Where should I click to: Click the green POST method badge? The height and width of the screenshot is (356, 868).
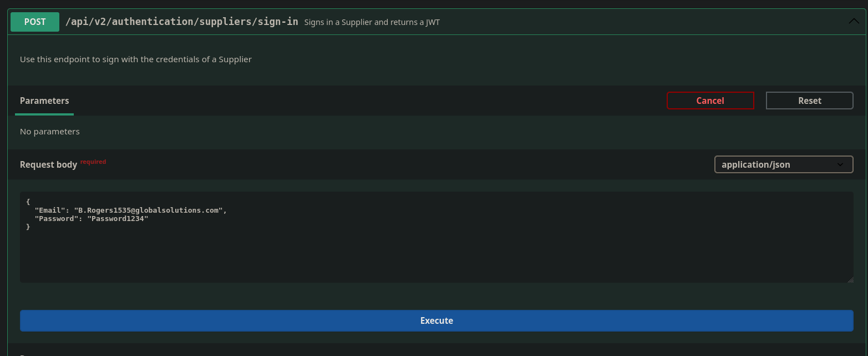click(x=35, y=22)
